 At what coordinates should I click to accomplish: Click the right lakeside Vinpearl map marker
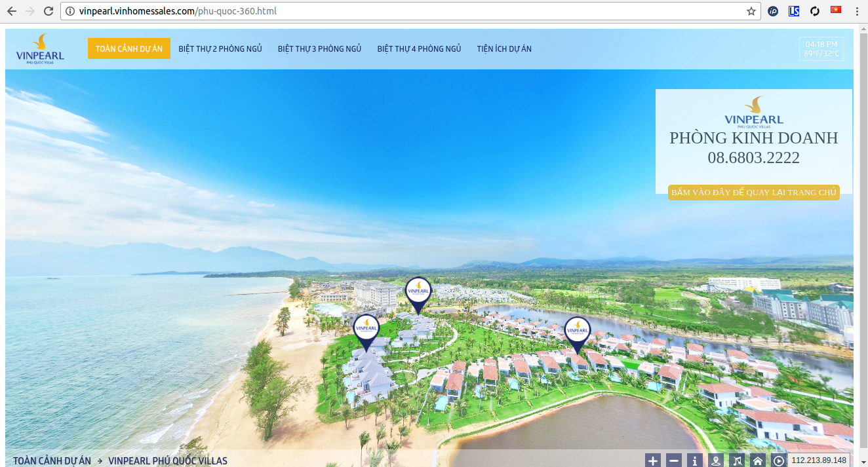click(577, 334)
